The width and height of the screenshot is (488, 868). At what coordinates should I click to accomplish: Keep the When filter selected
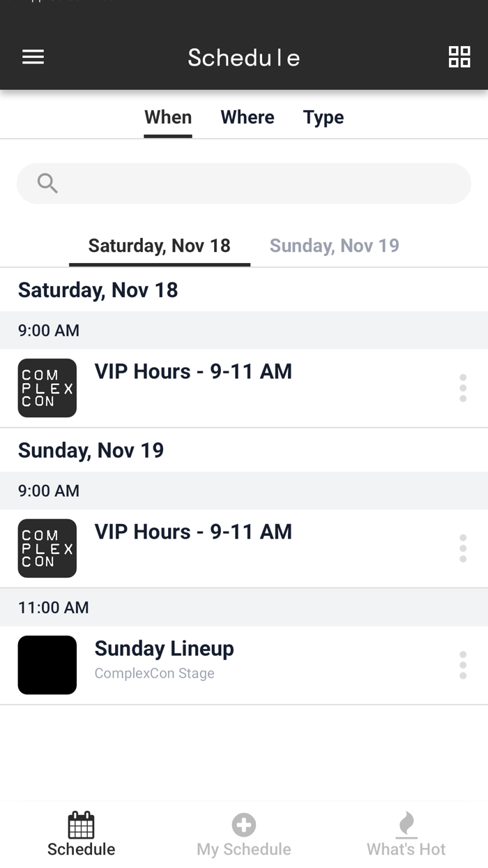(167, 117)
